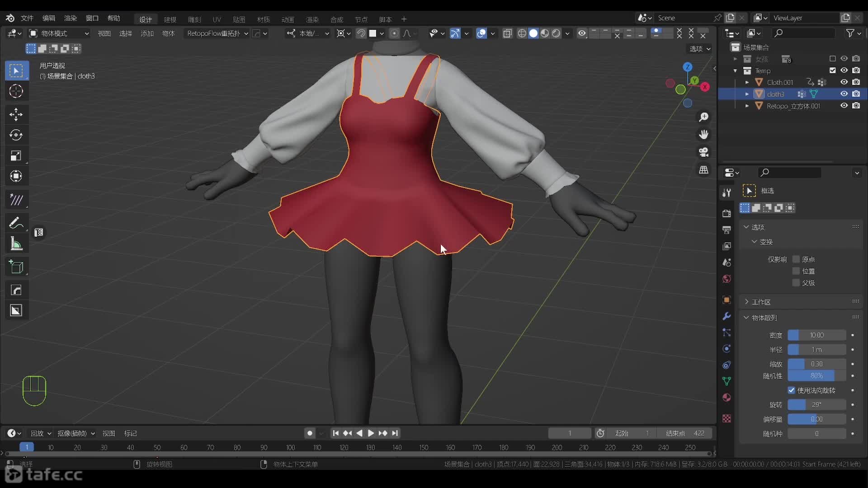Select the Transform tool
This screenshot has height=488, width=868.
tap(16, 176)
